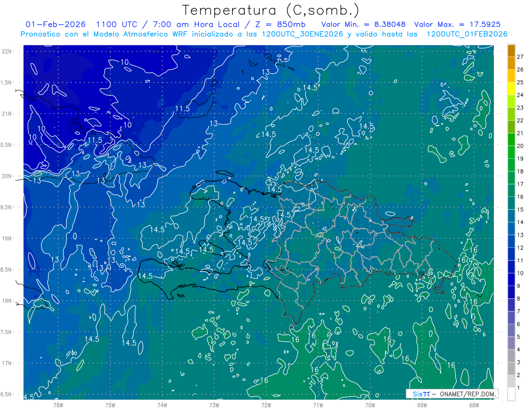Viewport: 532px width, 411px height.
Task: Click the '21N' latitude label
Action: coord(7,114)
